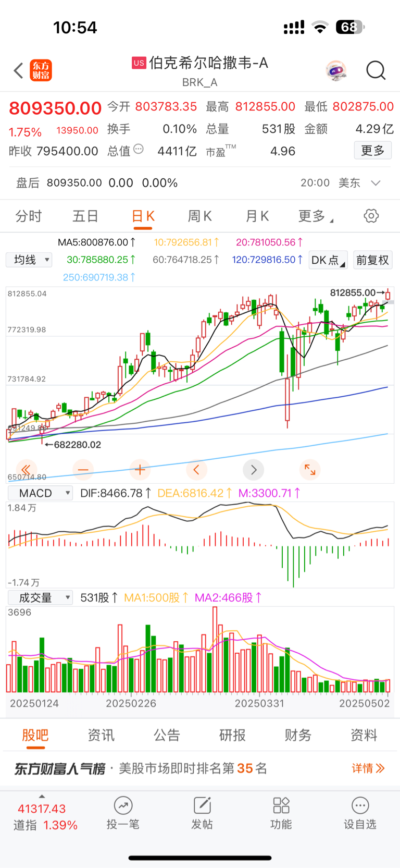Open the 财务 financials tab
Viewport: 400px width, 868px height.
click(298, 735)
